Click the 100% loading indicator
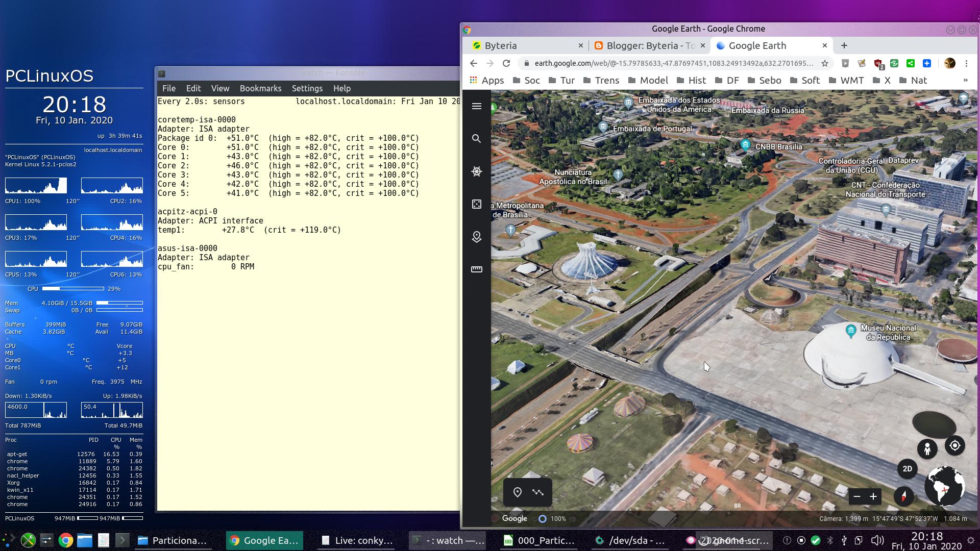This screenshot has height=551, width=980. 552,519
